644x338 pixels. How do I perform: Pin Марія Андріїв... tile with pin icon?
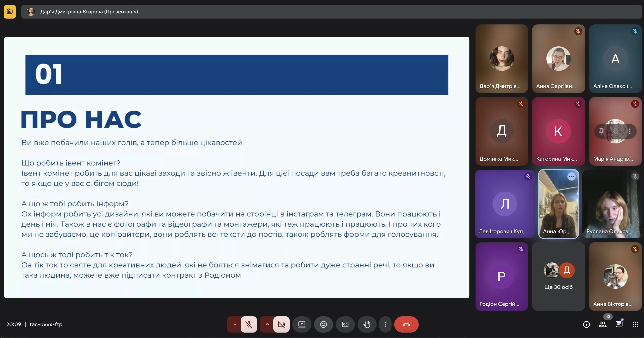pyautogui.click(x=601, y=131)
